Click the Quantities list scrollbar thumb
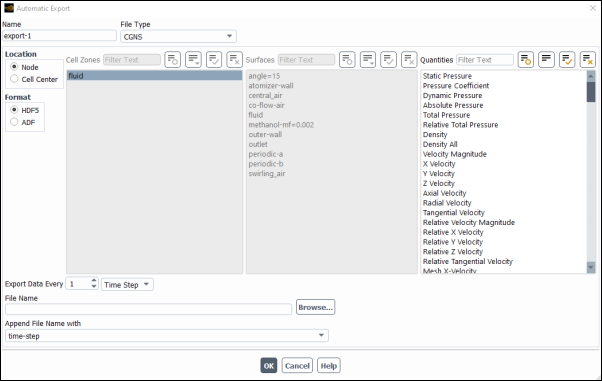Screen dimensions: 602x381 (591, 91)
